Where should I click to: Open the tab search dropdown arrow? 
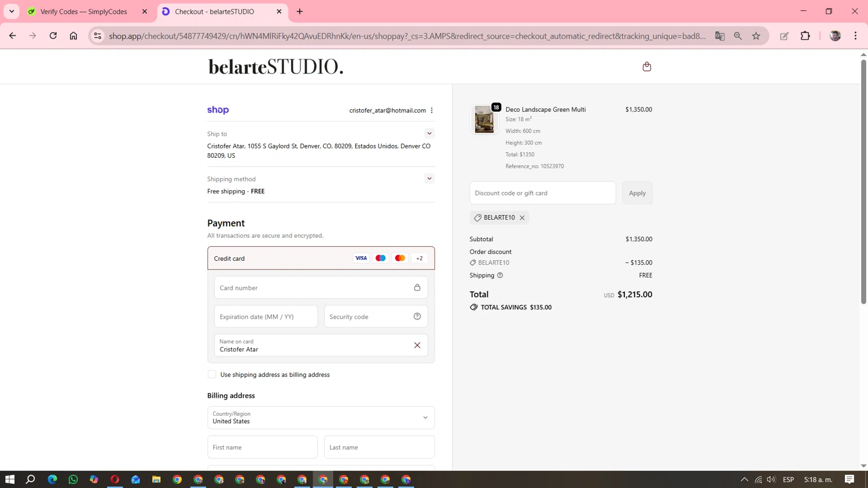12,12
